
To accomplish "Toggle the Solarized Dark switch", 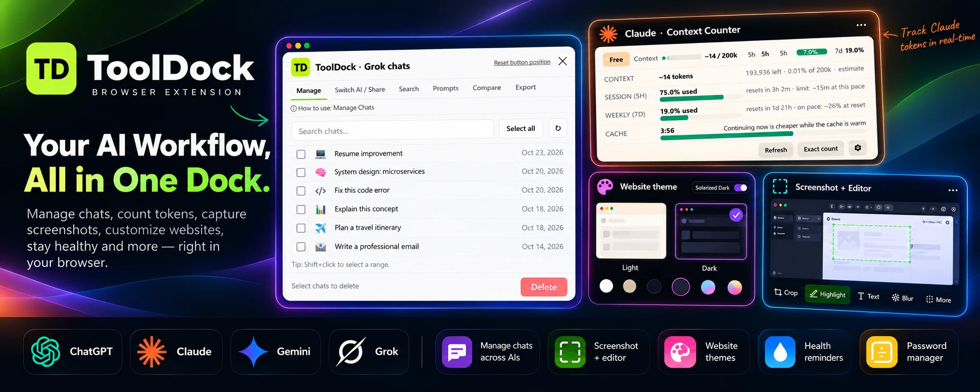I will tap(740, 188).
